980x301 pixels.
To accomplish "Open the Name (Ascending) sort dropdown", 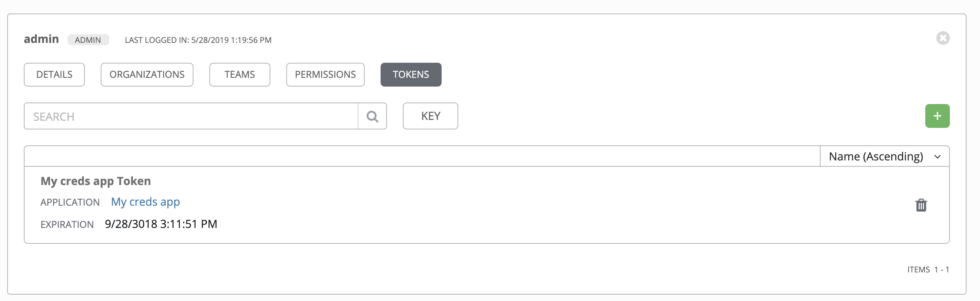I will point(884,156).
